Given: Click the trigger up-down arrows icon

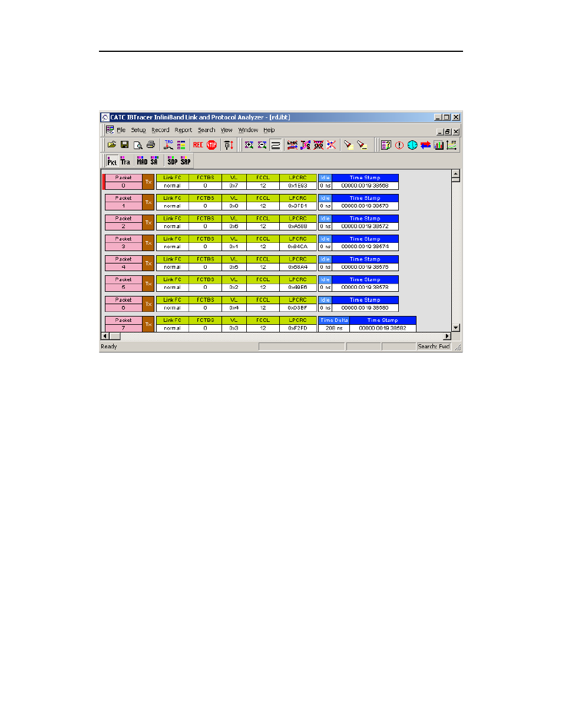Looking at the screenshot, I should click(229, 145).
